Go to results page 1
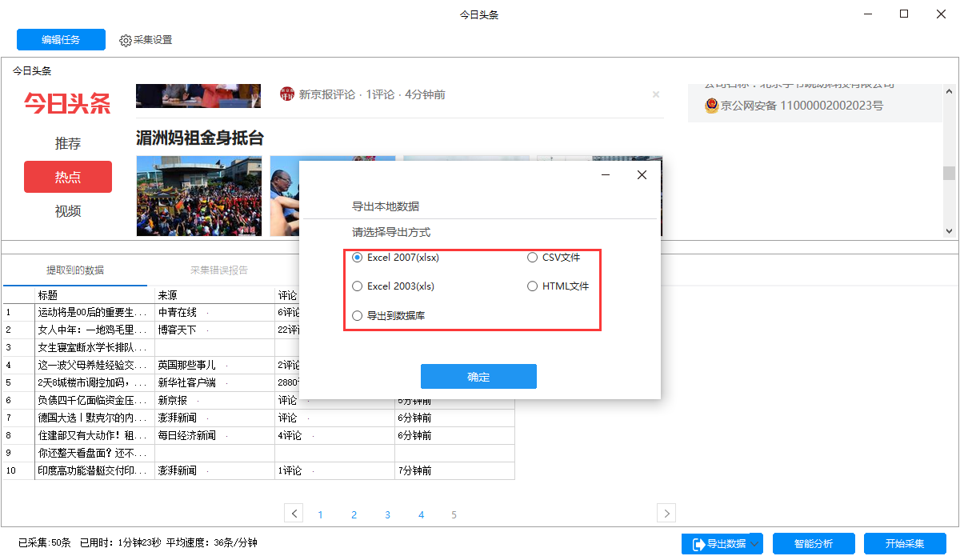This screenshot has width=960, height=560. 321,514
